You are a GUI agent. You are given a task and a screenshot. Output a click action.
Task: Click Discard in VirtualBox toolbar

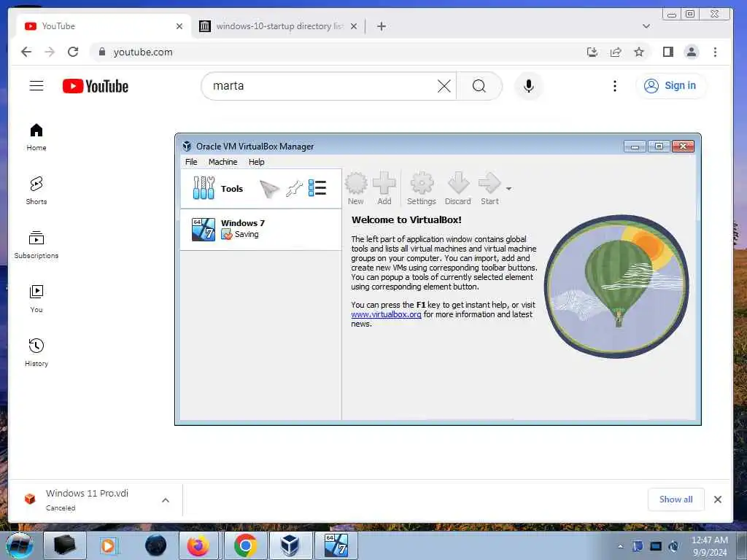tap(458, 189)
